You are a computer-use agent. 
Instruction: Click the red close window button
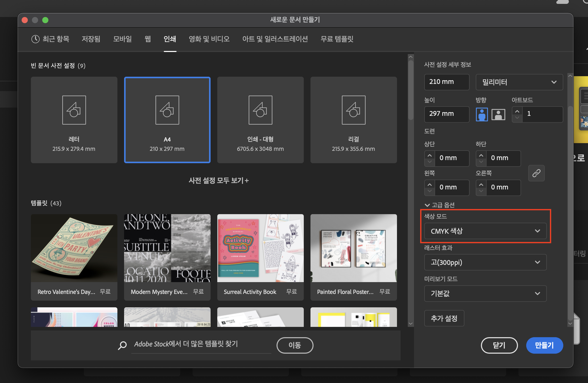25,20
